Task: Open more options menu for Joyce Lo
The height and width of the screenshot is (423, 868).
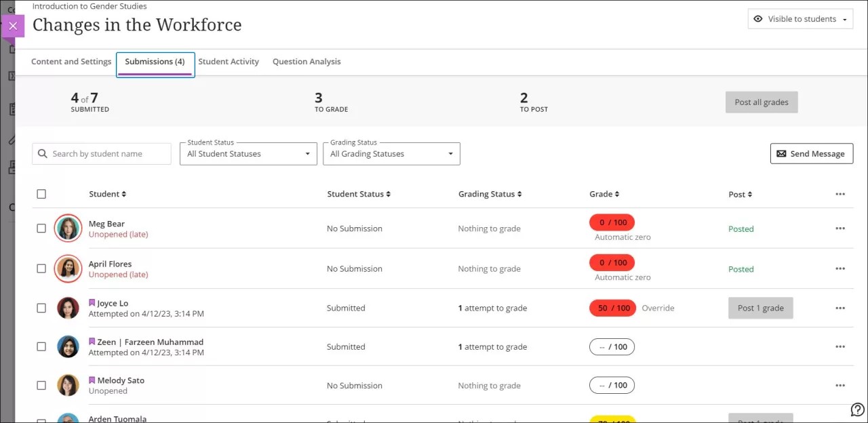Action: click(x=840, y=308)
